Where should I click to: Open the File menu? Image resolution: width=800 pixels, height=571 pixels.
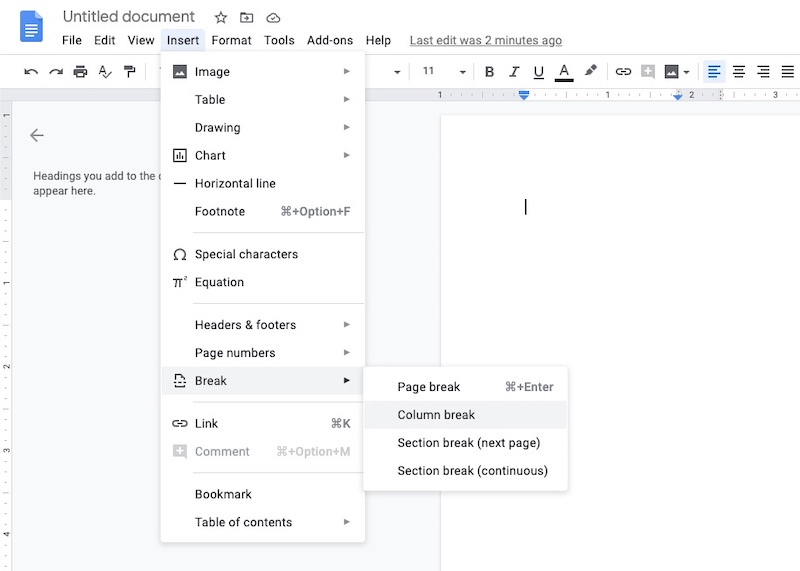tap(71, 40)
